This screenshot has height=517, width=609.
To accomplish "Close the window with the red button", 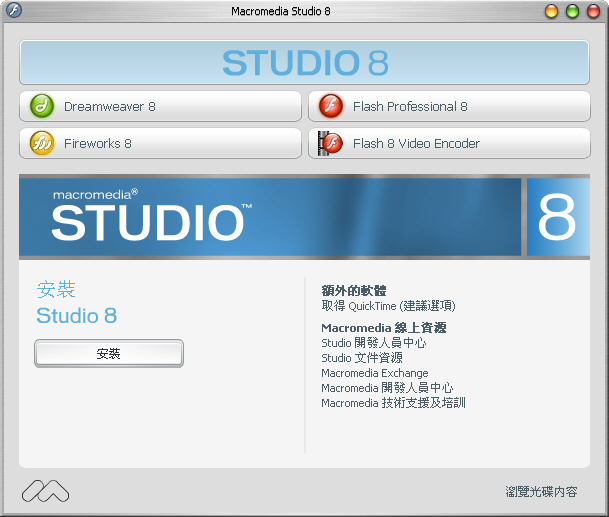I will point(593,11).
